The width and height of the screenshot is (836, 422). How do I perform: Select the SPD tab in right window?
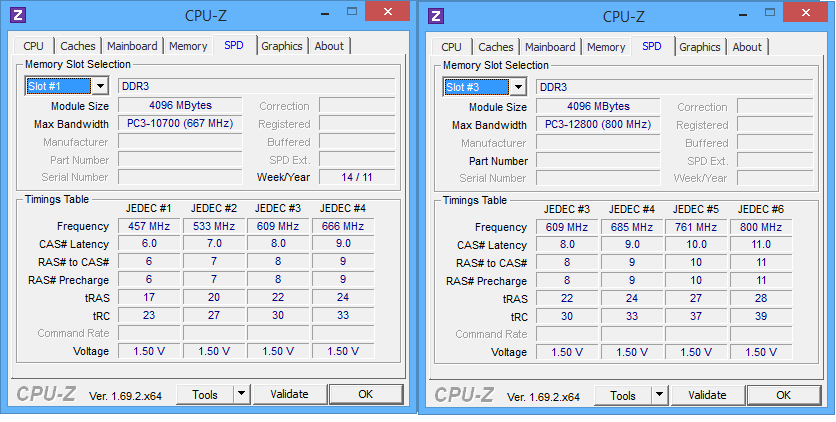[x=652, y=46]
